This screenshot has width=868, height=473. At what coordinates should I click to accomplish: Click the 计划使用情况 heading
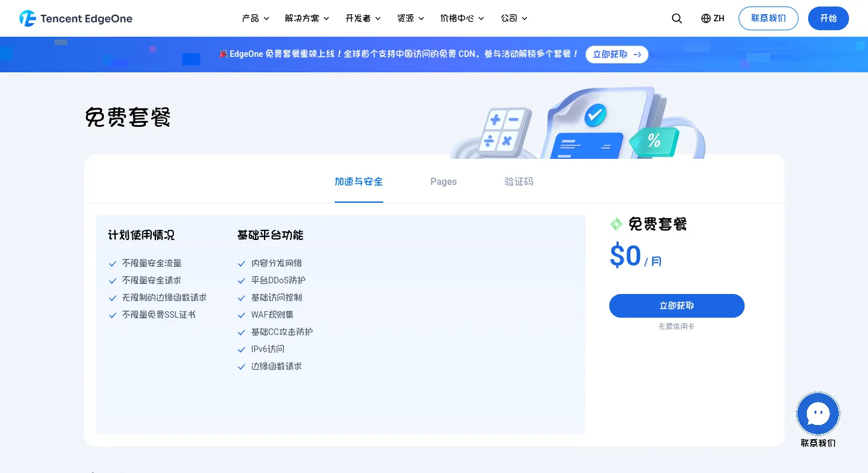coord(141,235)
